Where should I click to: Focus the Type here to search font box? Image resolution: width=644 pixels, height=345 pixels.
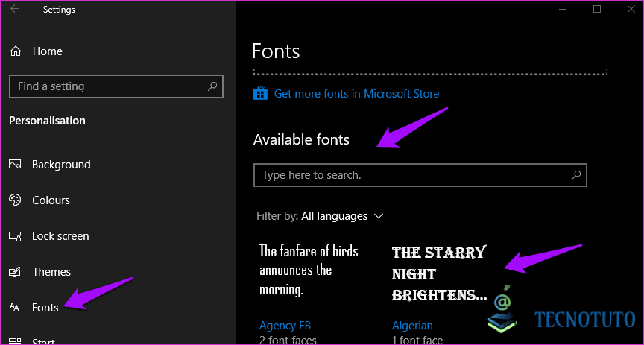point(420,175)
